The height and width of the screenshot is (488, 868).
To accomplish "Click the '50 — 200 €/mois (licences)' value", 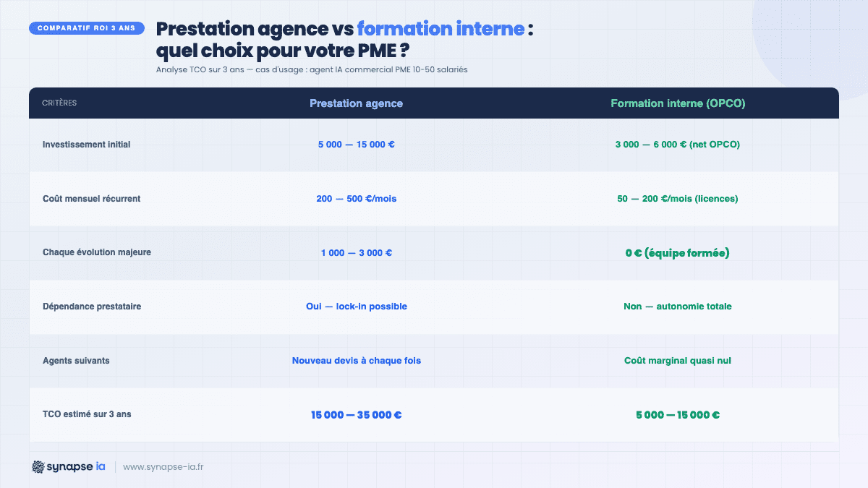I will pyautogui.click(x=678, y=199).
